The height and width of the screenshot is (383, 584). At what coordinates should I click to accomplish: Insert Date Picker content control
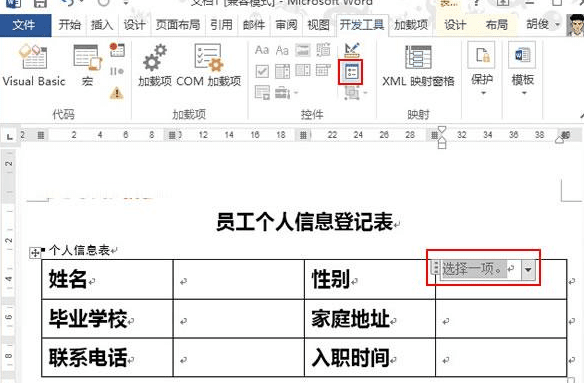tap(323, 70)
